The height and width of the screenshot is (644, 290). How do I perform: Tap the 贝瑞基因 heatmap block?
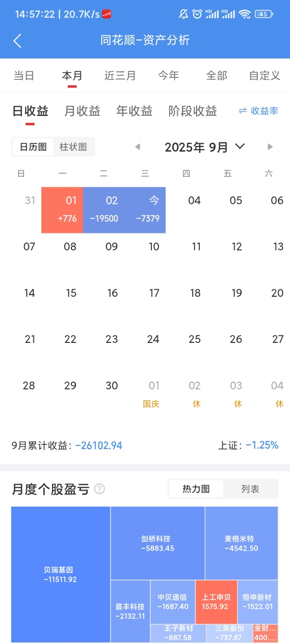(x=61, y=574)
